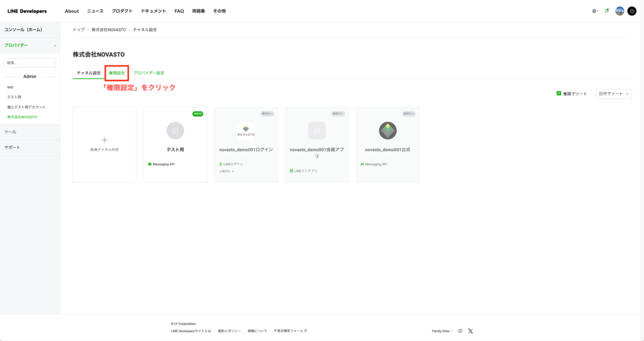The height and width of the screenshot is (341, 644).
Task: Collapse the プロバイダー sidebar section
Action: coord(30,45)
